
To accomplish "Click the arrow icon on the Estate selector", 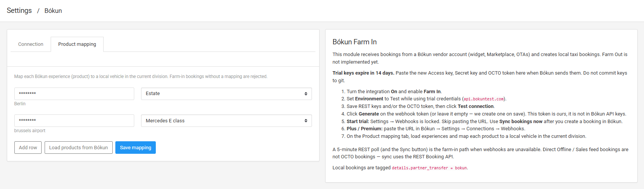I will pos(306,94).
